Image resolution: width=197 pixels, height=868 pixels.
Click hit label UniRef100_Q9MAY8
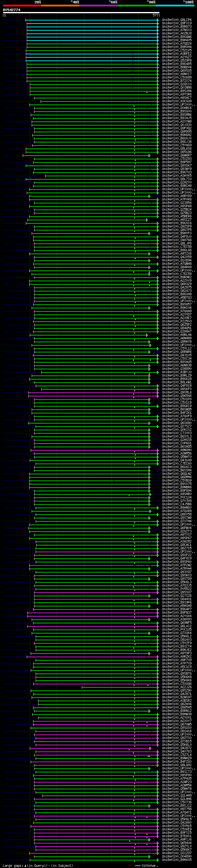pos(177,342)
